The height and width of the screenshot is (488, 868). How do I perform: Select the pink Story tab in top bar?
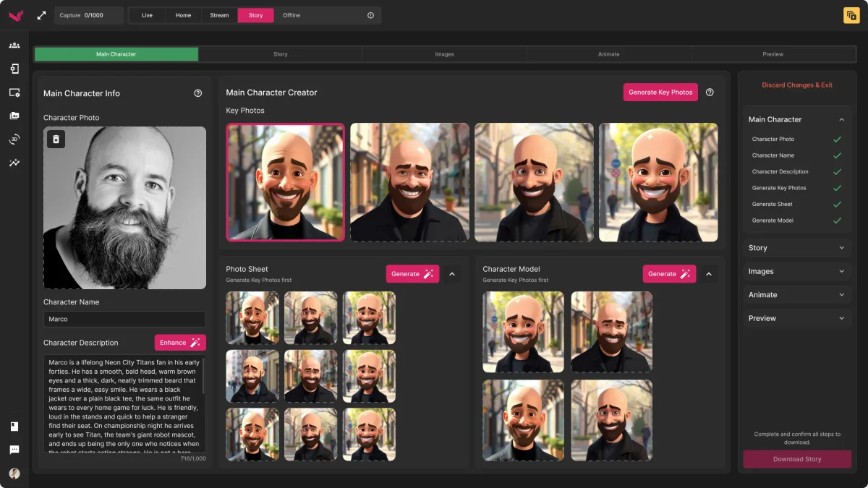[x=255, y=15]
